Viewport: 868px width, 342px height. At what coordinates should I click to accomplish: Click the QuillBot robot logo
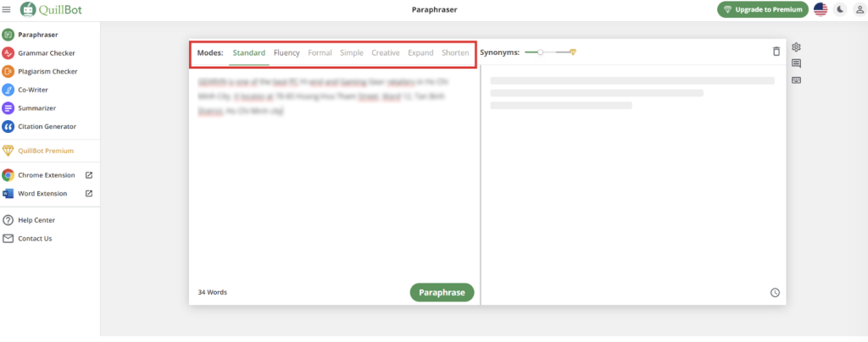pos(28,9)
